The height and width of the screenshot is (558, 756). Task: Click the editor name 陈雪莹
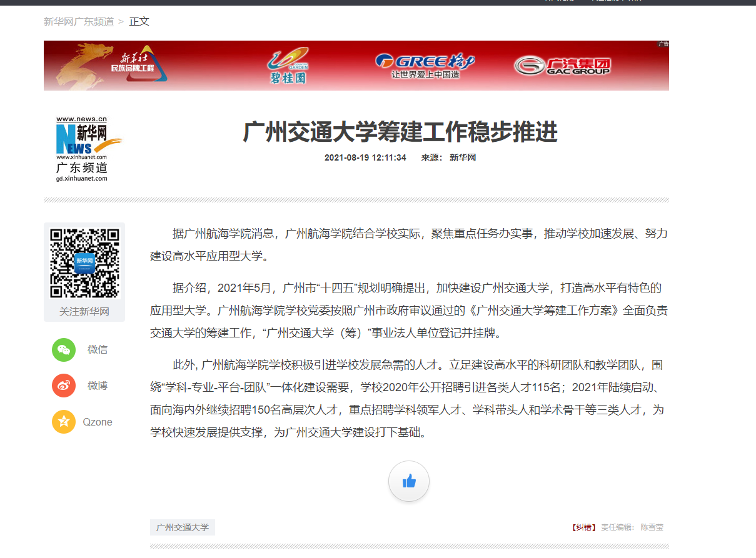click(652, 527)
